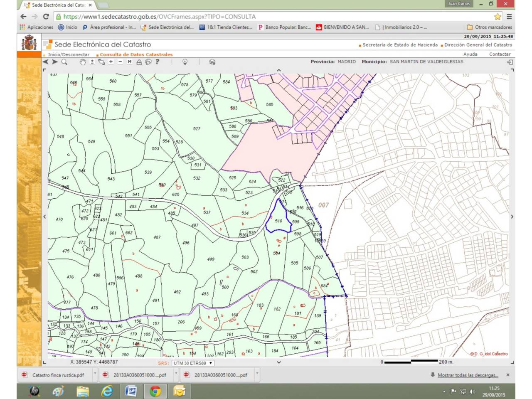Screen dimensions: 532x399
Task: Open Paint from the taskbar
Action: 59,391
